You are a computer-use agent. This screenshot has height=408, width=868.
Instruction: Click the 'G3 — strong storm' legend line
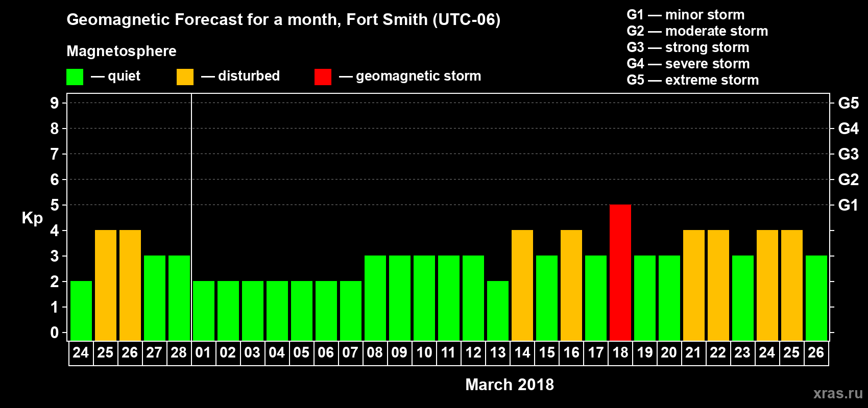click(688, 47)
